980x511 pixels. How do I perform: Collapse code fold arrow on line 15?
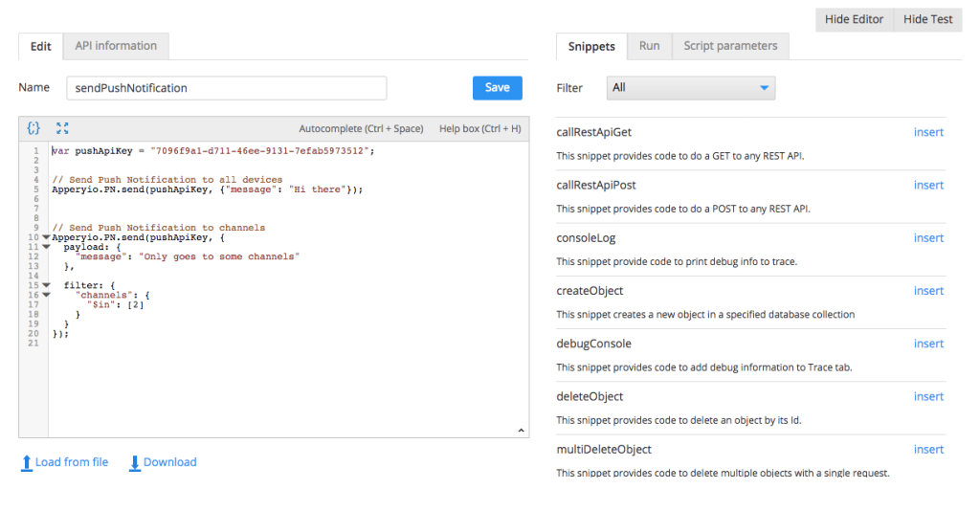(46, 285)
